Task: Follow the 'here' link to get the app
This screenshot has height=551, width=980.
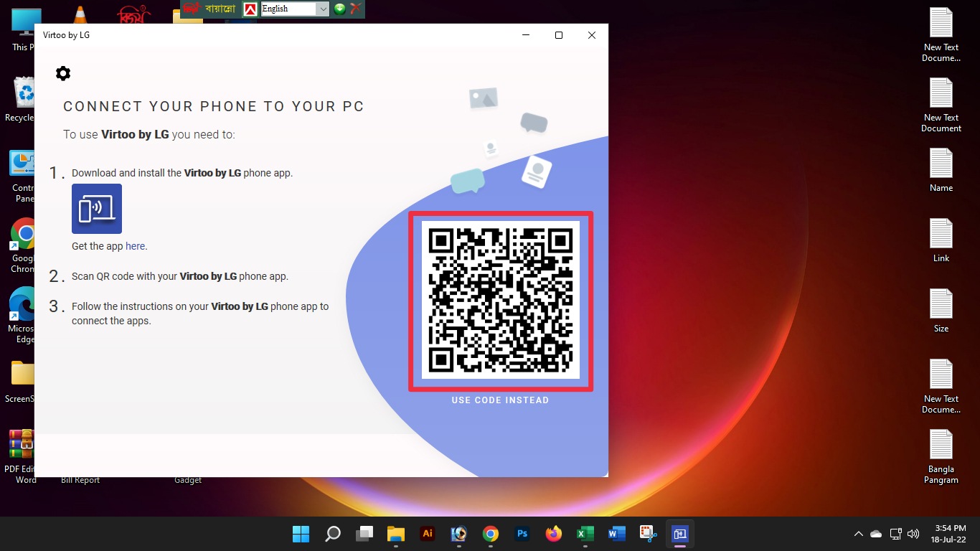Action: click(136, 246)
